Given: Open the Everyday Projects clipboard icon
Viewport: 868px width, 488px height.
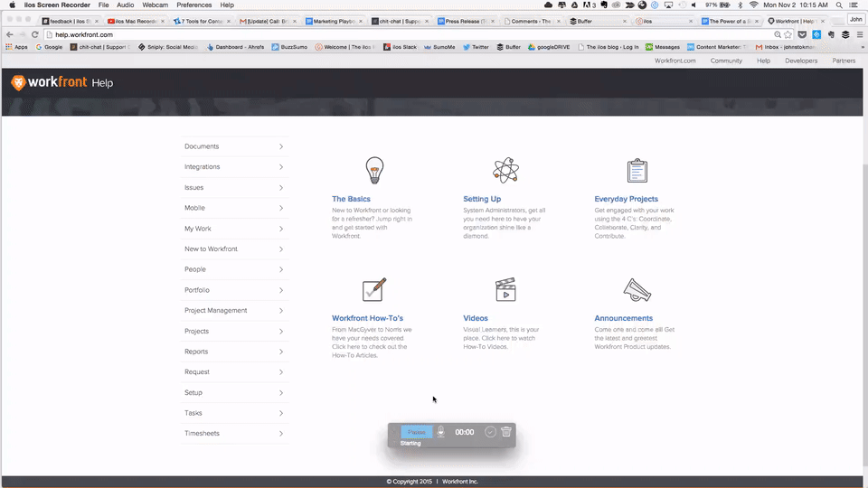Looking at the screenshot, I should tap(637, 171).
